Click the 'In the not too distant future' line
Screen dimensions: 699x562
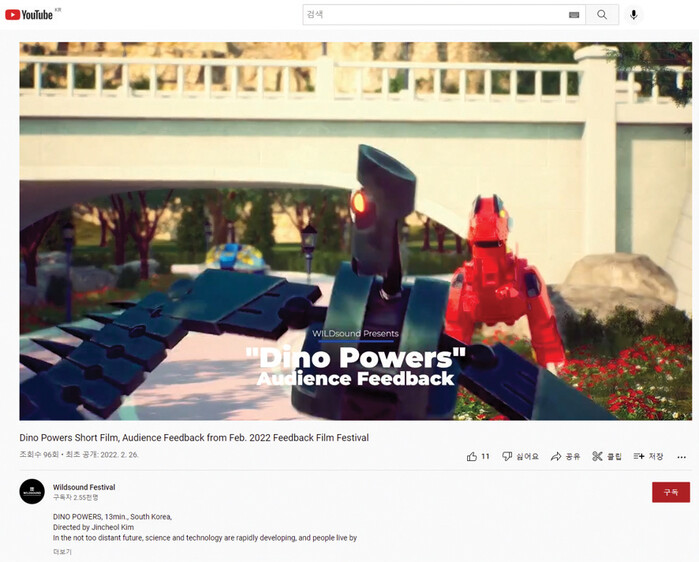tap(205, 538)
